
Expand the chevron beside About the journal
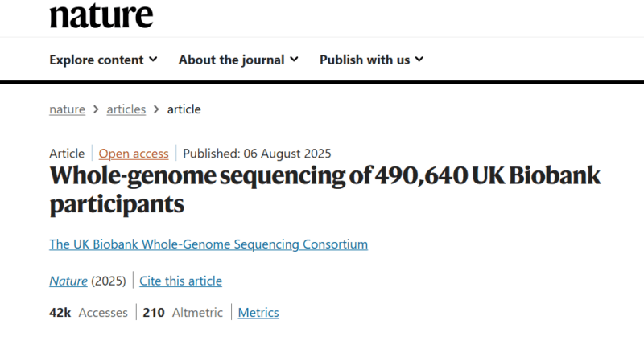pos(294,60)
